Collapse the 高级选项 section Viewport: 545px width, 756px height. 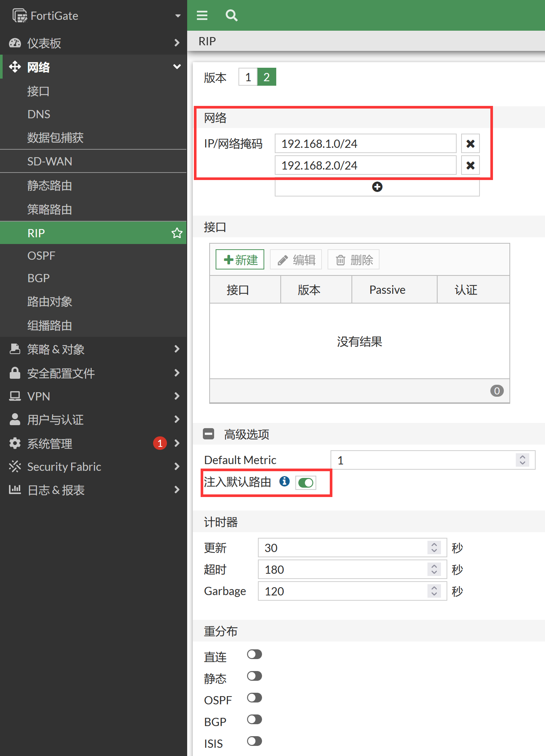click(x=208, y=434)
